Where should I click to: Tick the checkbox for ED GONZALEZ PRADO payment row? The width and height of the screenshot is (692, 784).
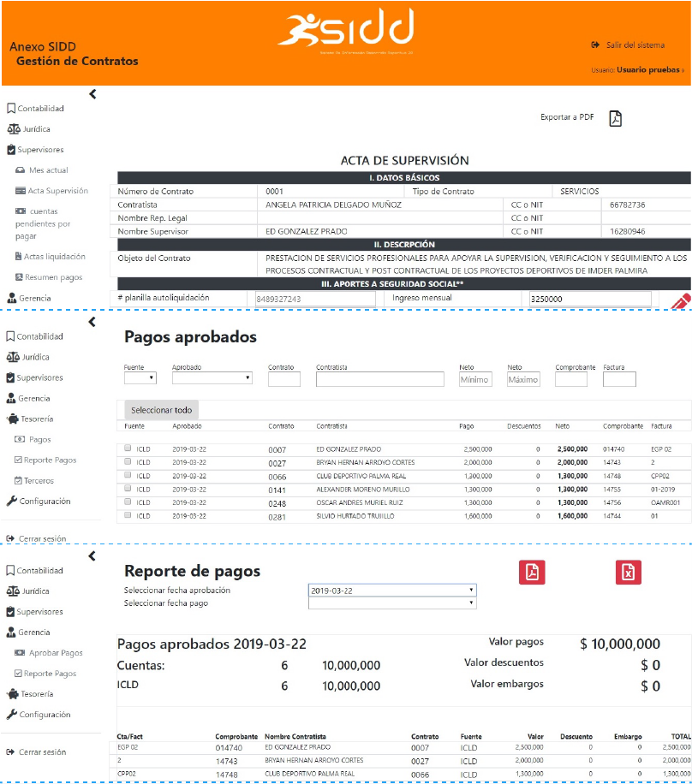[128, 448]
